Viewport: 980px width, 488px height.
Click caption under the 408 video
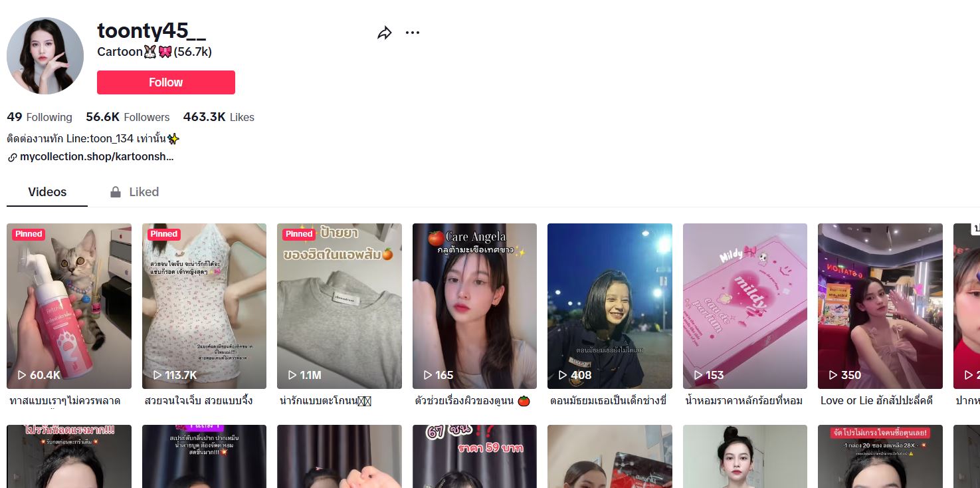click(x=608, y=401)
